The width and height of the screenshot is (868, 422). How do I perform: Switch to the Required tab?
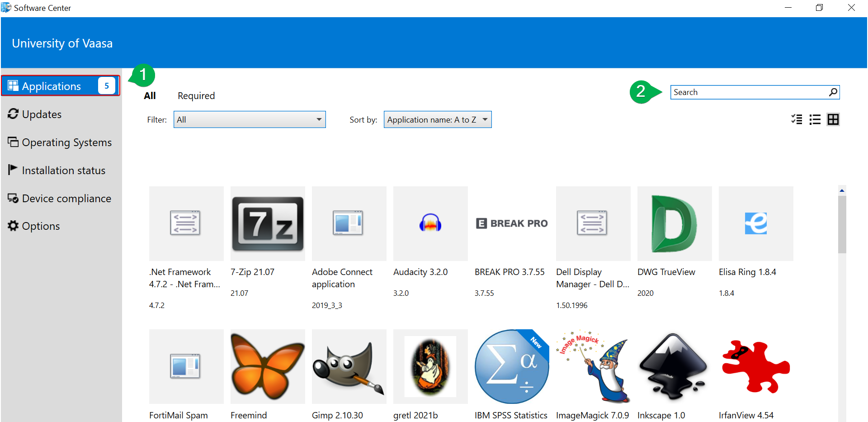click(x=196, y=96)
